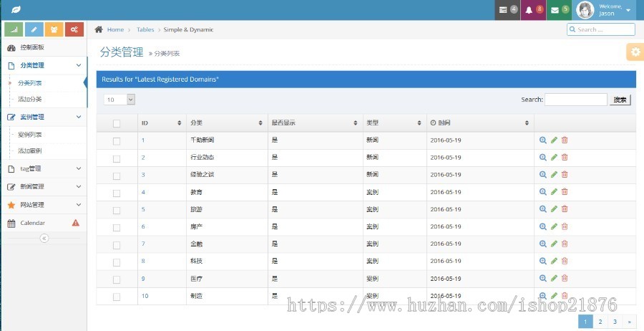Open the rows-per-page dropdown showing 10
Image resolution: width=644 pixels, height=331 pixels.
119,100
